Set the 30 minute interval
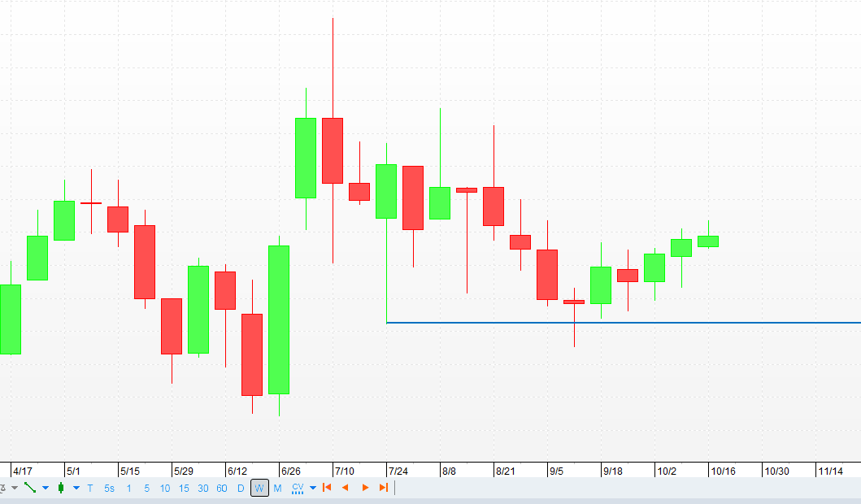861x504 pixels. click(x=203, y=488)
